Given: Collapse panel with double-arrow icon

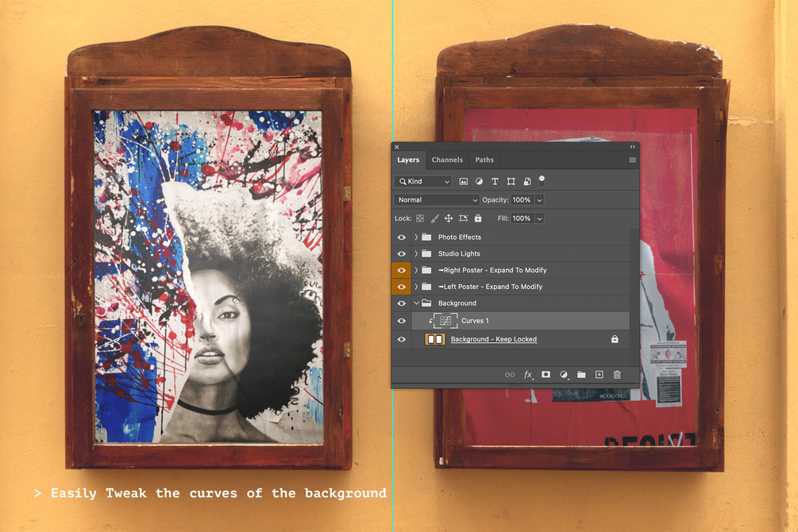Looking at the screenshot, I should pos(633,147).
